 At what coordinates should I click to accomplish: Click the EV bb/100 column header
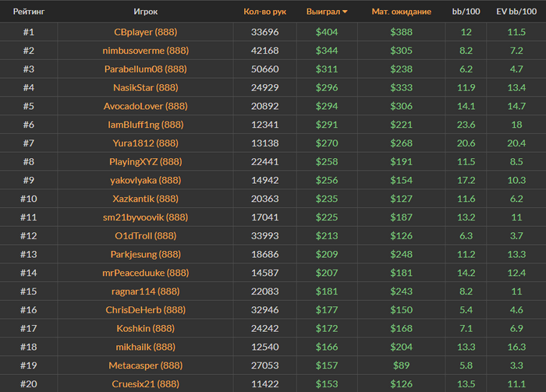516,12
